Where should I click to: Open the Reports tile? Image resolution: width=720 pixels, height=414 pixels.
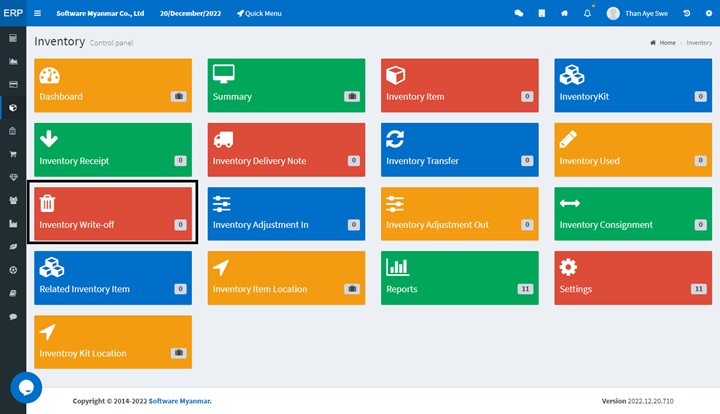(460, 278)
